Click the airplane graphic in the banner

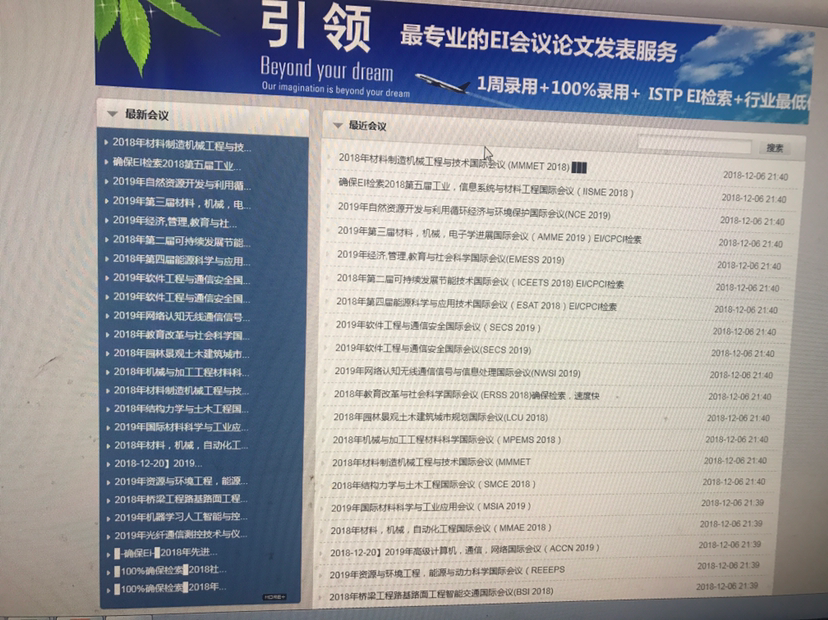(443, 83)
